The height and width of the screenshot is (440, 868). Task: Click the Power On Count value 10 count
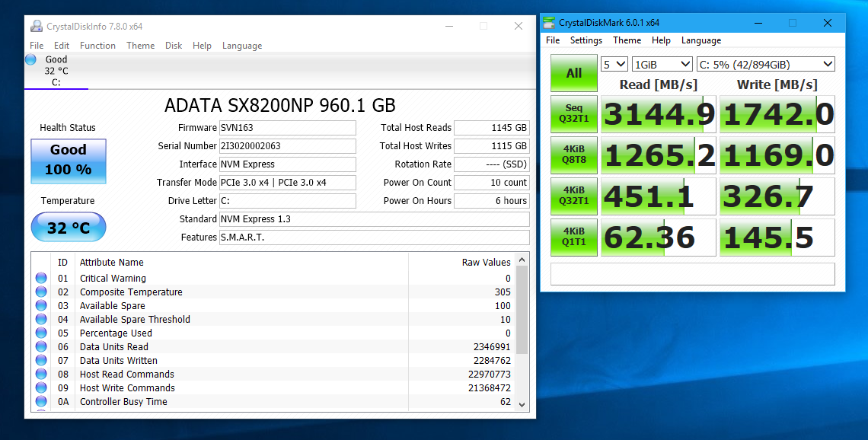click(x=492, y=182)
